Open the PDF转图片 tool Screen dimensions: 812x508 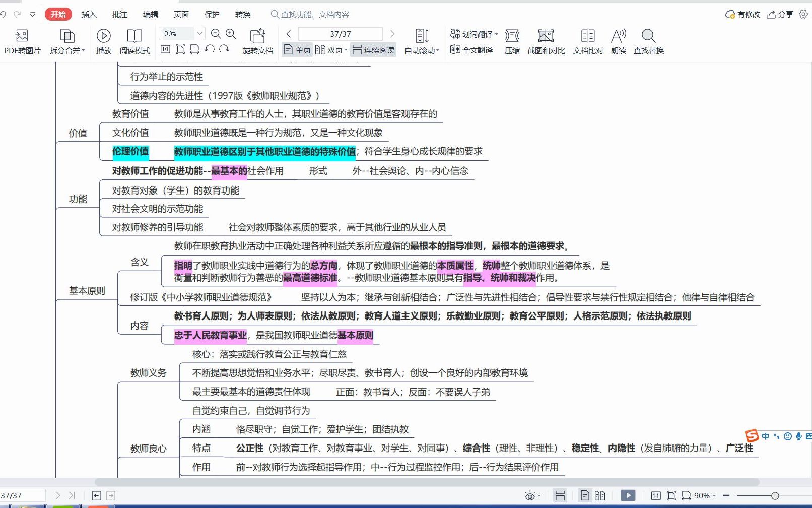pyautogui.click(x=22, y=41)
